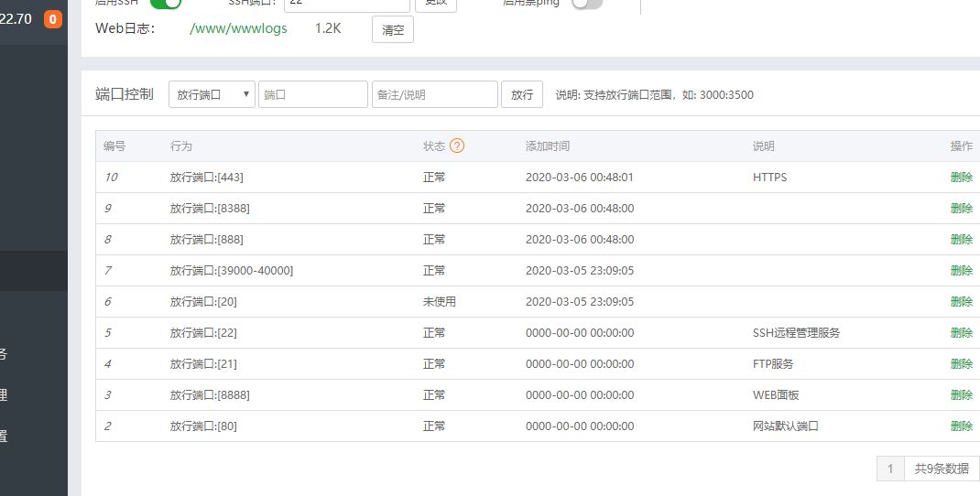
Task: Open the /www/wwwlogs log path link
Action: point(238,28)
